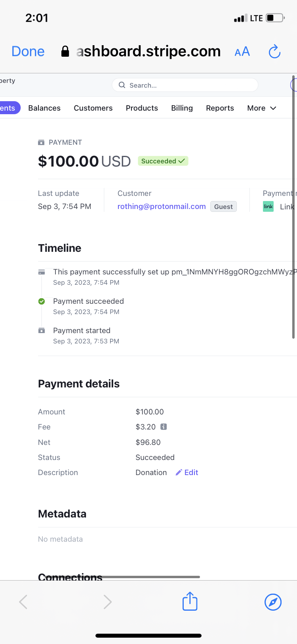
Task: Tap the lock icon in address bar
Action: click(x=65, y=51)
